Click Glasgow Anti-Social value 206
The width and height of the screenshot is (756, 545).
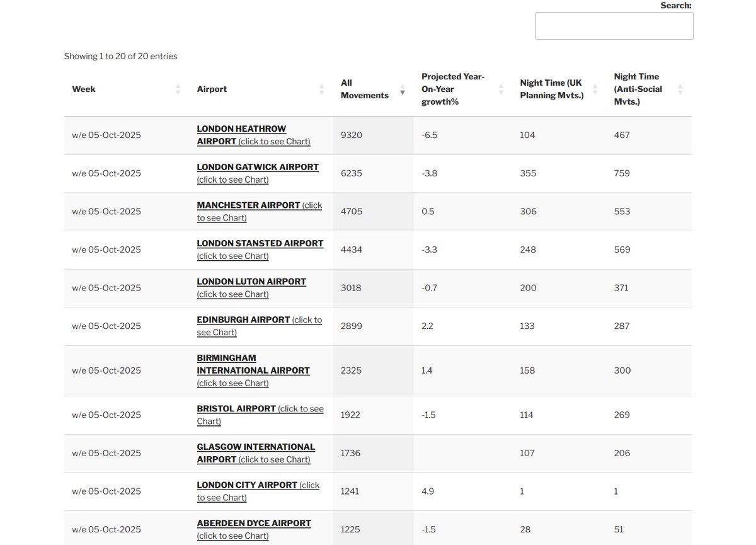(x=622, y=453)
